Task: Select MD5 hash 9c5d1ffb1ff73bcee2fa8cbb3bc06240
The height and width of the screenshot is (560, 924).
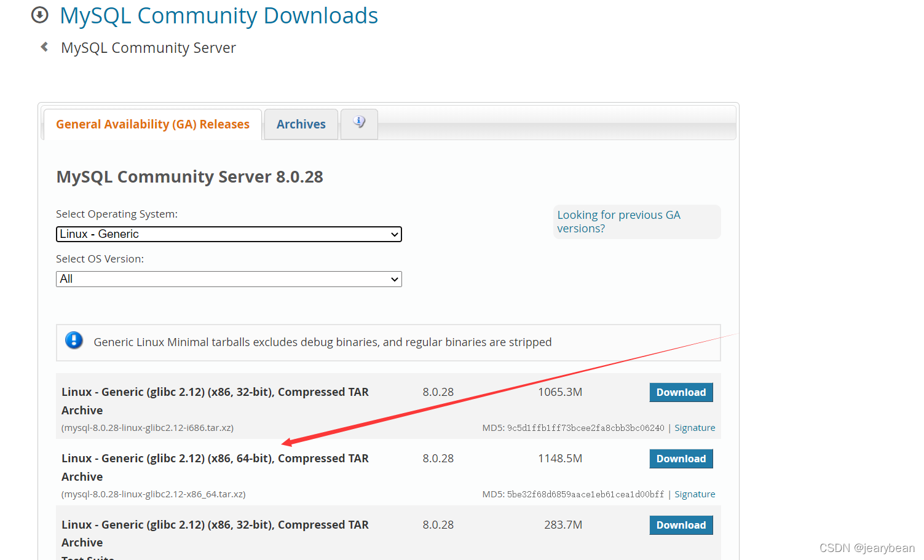Action: point(586,428)
